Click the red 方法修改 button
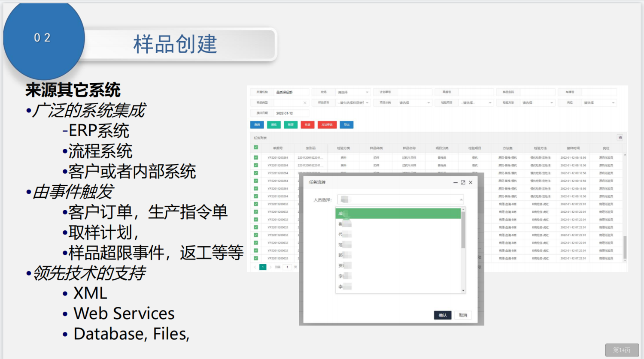The width and height of the screenshot is (644, 359). click(327, 125)
